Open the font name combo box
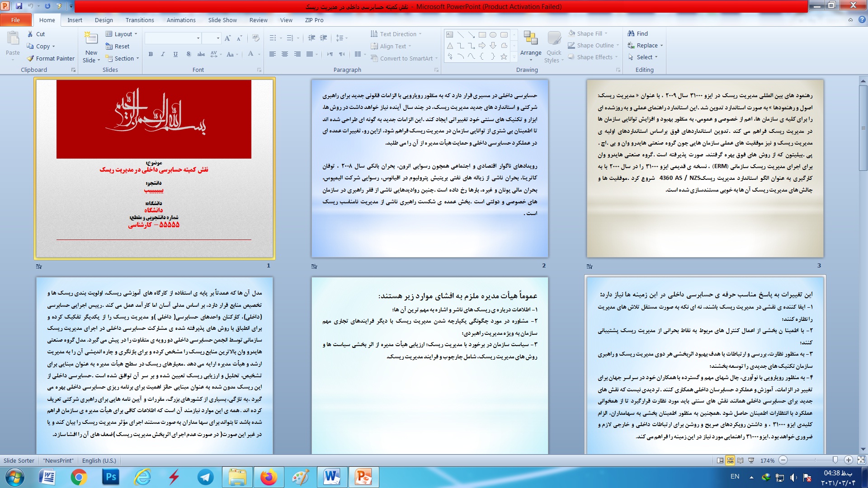Screen dimensions: 868x488 (x=173, y=38)
